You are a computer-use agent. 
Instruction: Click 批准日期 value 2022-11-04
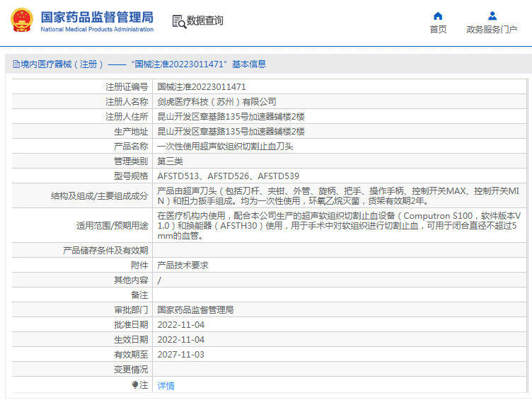tap(181, 325)
